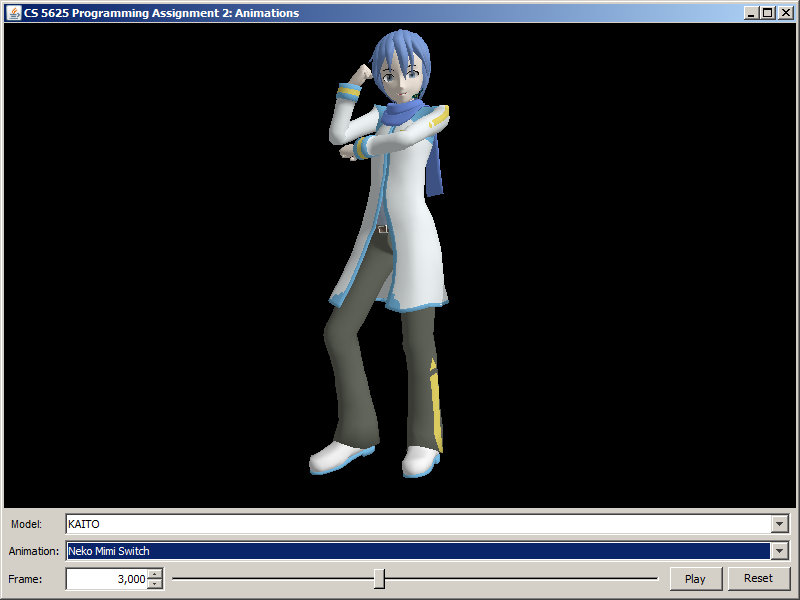Expand the Model dropdown arrow

[x=779, y=524]
